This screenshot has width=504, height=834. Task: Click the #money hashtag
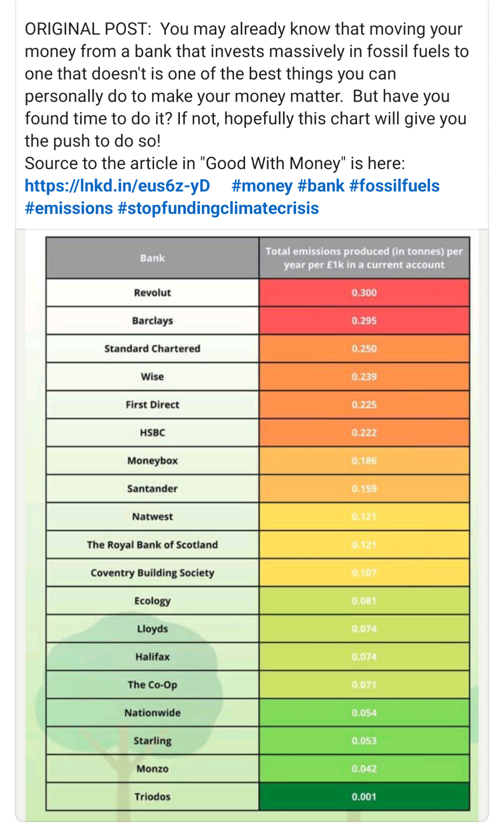tap(262, 186)
